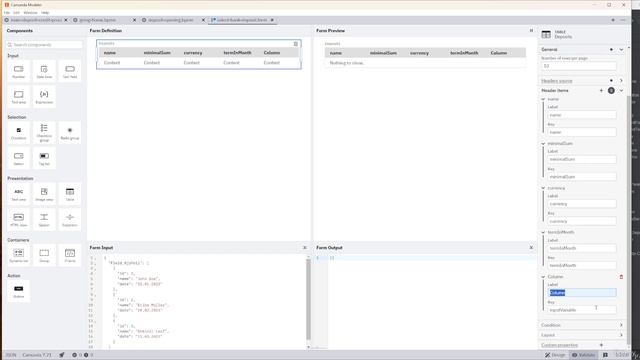Click the Column item Key input field

582,310
